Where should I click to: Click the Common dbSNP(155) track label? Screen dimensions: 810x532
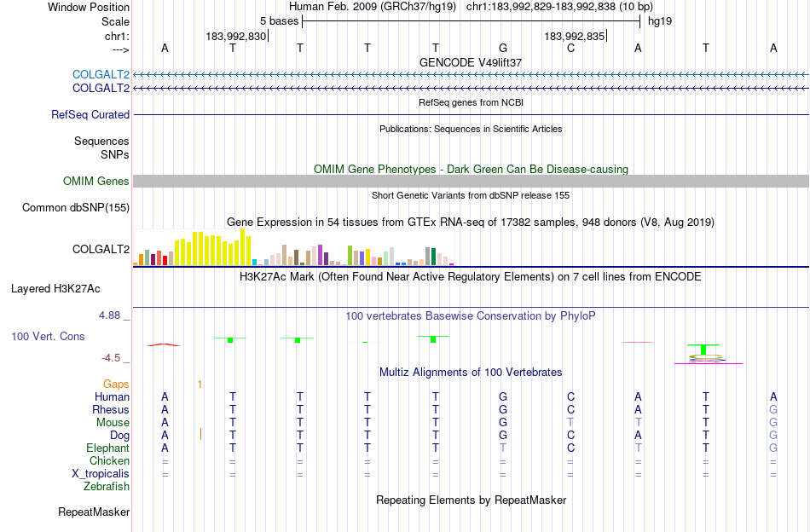pos(75,208)
